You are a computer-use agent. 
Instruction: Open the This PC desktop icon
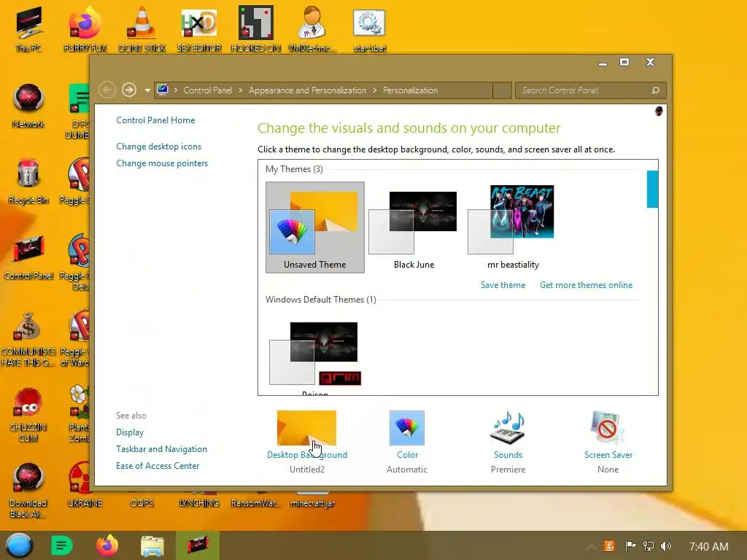(x=28, y=28)
